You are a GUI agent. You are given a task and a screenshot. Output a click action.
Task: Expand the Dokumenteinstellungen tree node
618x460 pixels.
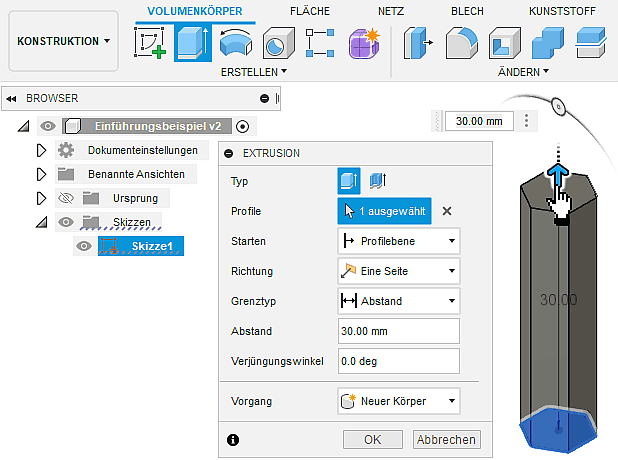point(41,150)
